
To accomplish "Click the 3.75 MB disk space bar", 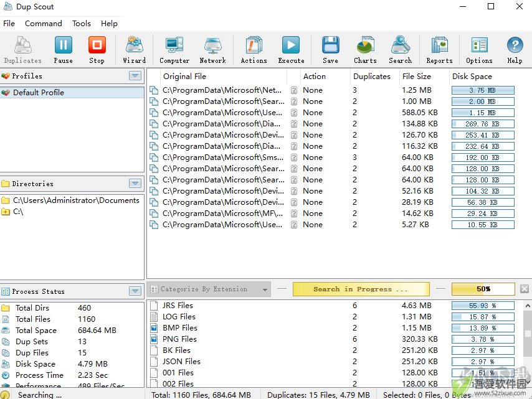I will point(483,90).
